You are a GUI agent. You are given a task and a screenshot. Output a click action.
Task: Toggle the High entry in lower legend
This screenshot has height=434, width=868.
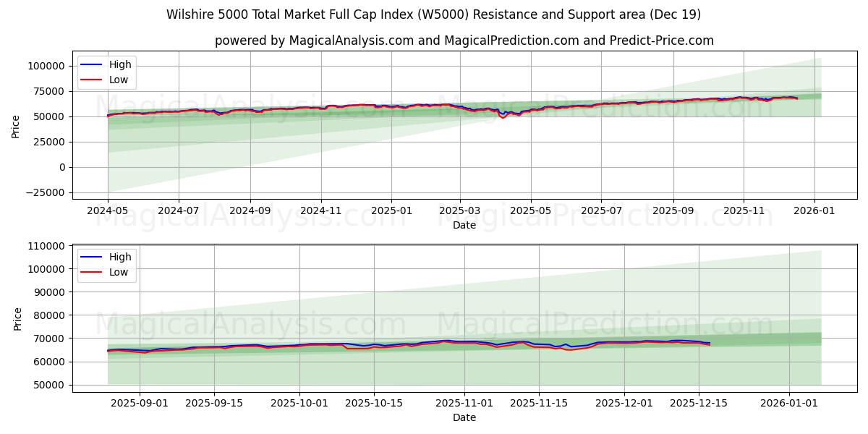119,257
